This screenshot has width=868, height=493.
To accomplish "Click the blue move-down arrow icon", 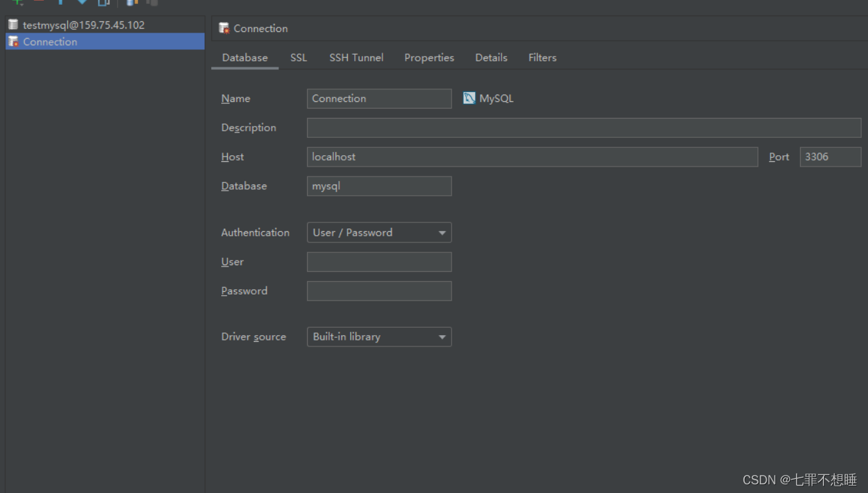I will [x=82, y=2].
